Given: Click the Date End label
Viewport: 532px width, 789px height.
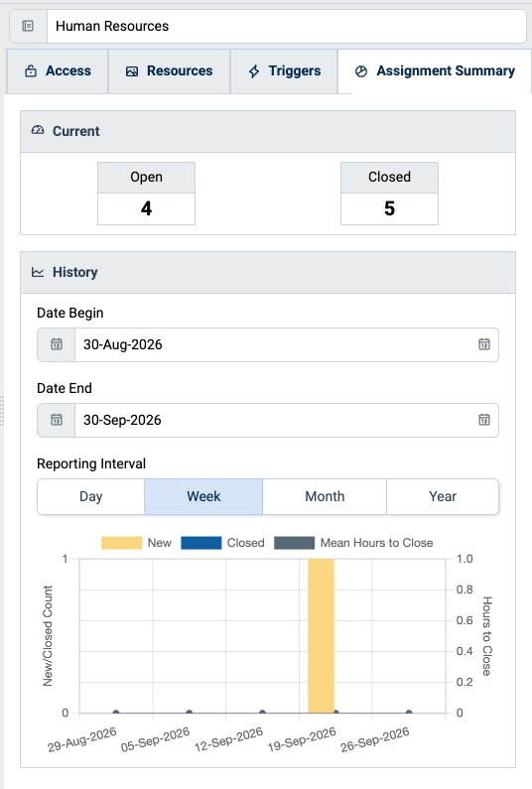Looking at the screenshot, I should [x=65, y=388].
